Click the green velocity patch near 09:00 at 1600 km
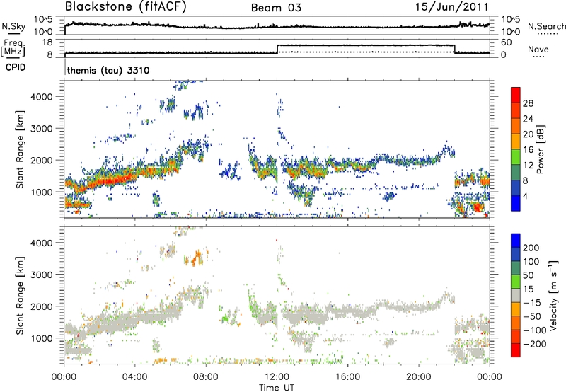566x392 pixels. click(x=226, y=318)
